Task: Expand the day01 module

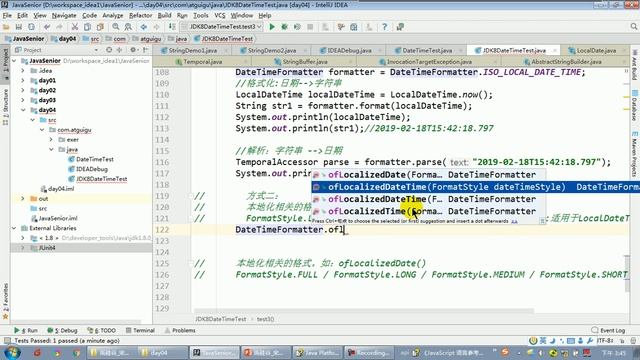Action: click(23, 80)
